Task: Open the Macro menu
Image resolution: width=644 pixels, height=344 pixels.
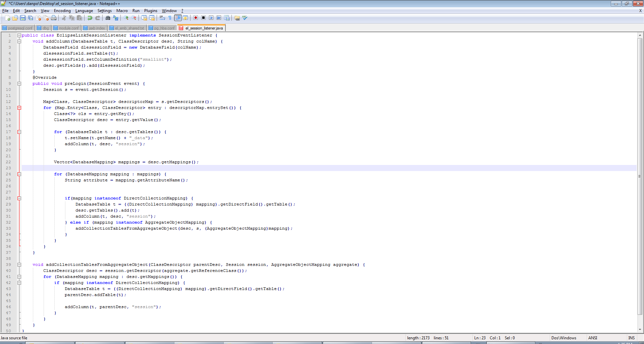Action: click(122, 11)
